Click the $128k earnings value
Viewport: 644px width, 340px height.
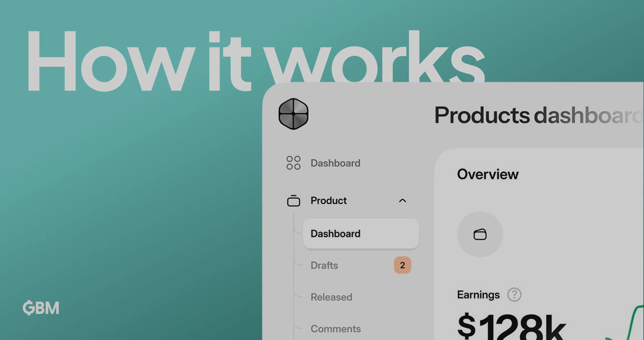pos(511,326)
